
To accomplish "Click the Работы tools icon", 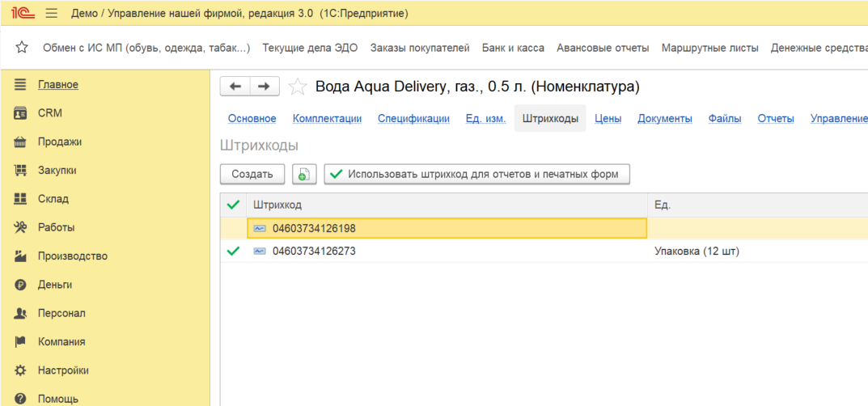I will [x=20, y=227].
